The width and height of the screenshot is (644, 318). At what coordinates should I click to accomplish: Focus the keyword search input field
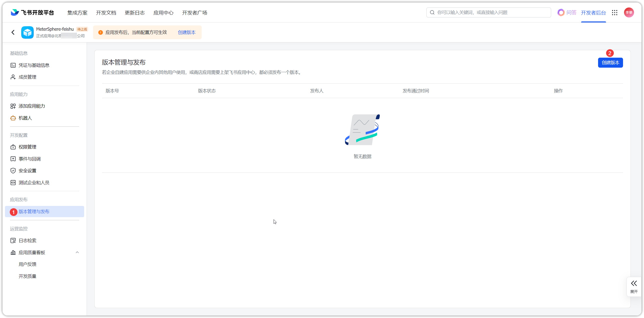(x=488, y=12)
